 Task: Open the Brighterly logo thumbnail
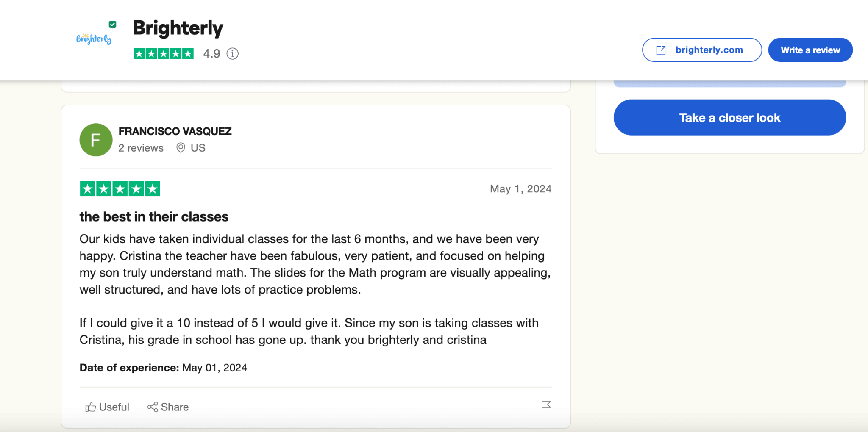(94, 39)
